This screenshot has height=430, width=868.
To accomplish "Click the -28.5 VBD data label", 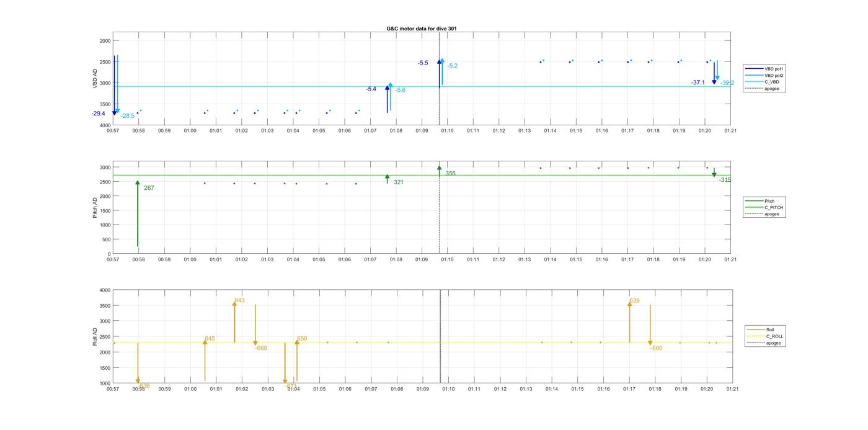I will [x=127, y=116].
